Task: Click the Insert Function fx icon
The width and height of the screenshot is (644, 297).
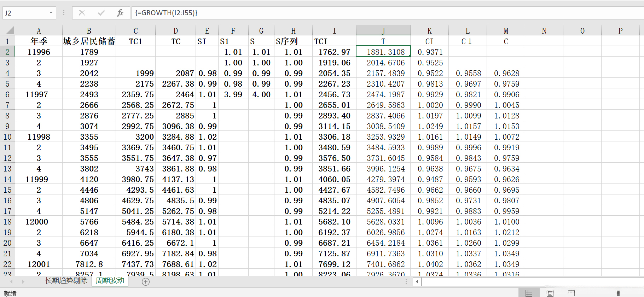Action: 120,13
